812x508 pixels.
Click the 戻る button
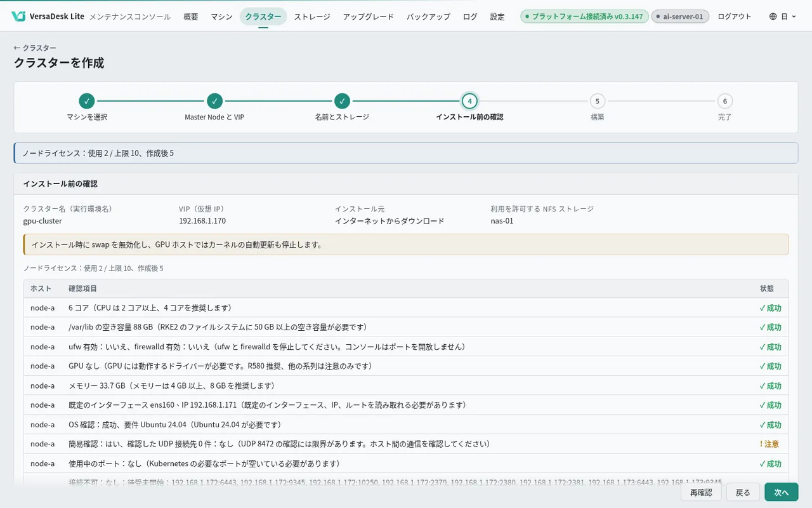click(743, 492)
